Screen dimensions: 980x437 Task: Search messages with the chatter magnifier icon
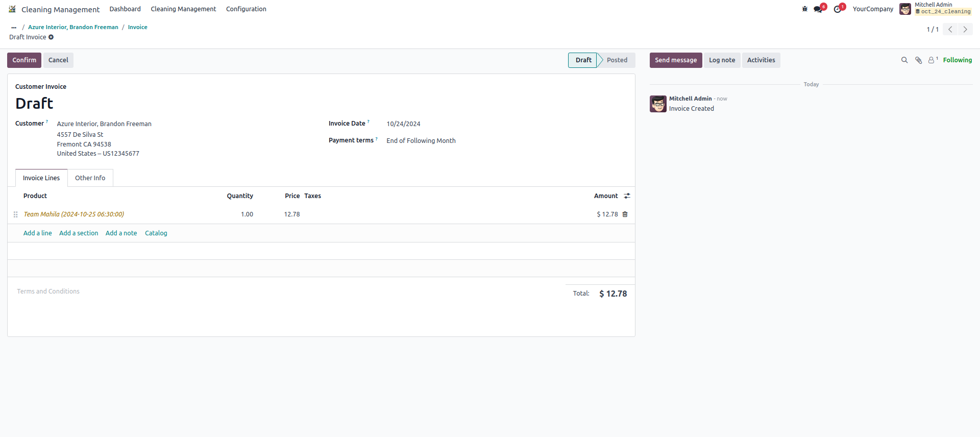coord(904,60)
